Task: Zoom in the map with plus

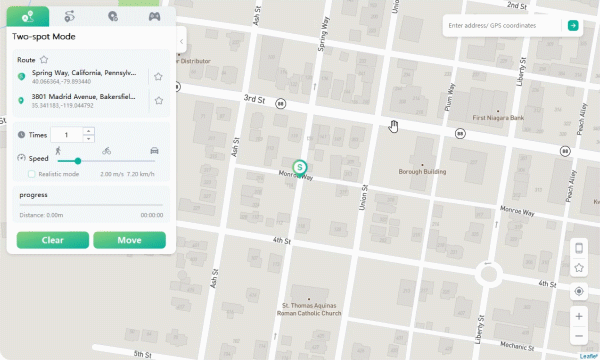Action: point(579,316)
